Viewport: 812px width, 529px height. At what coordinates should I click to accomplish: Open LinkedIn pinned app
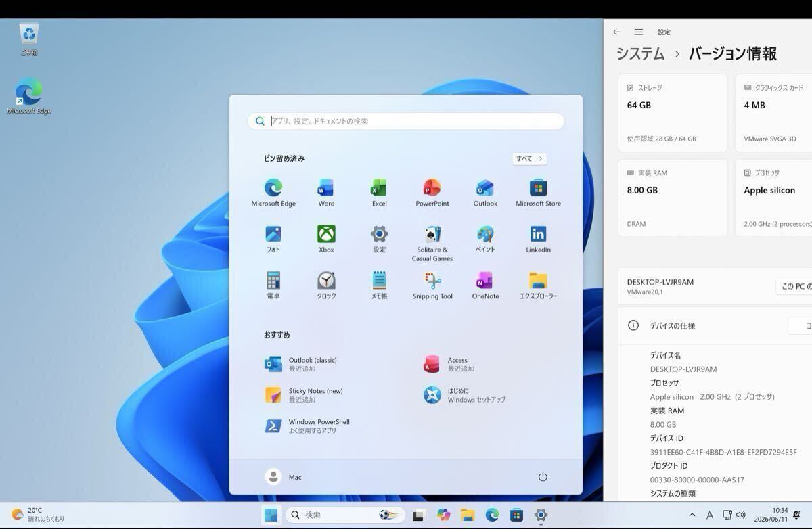[x=538, y=239]
